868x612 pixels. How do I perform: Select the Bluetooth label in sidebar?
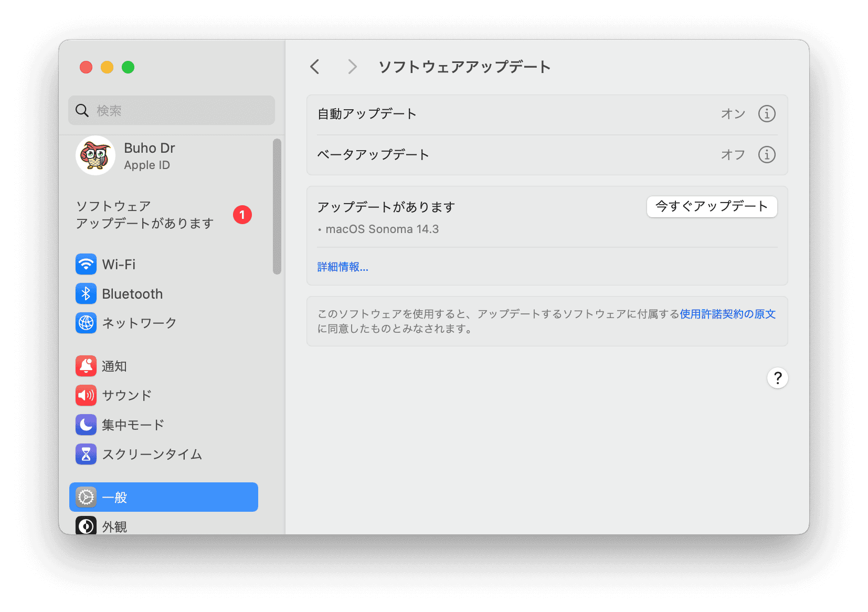point(132,293)
